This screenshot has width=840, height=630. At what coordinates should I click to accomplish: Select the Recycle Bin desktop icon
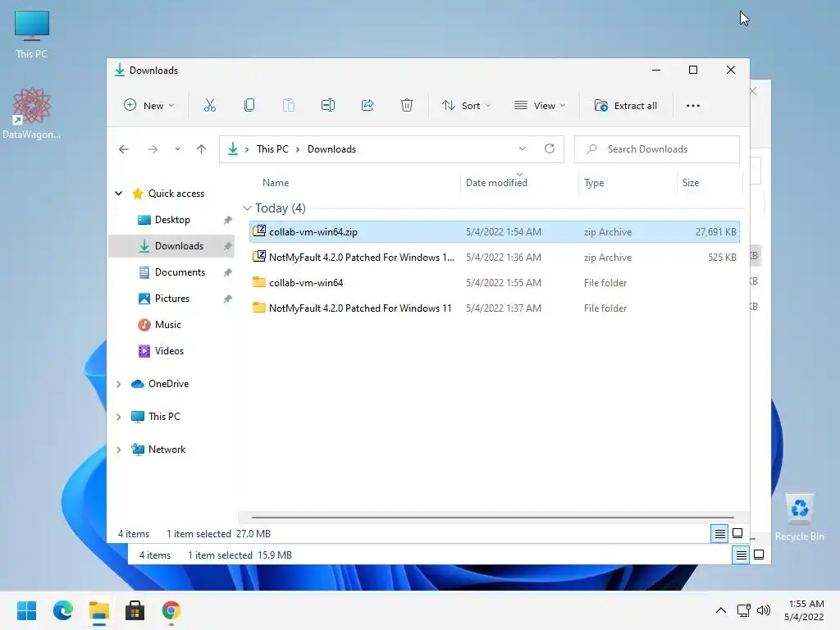click(799, 517)
